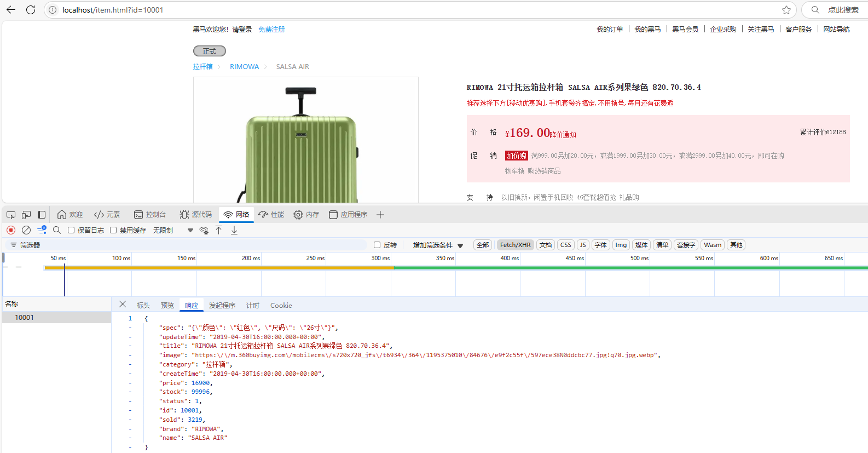Toggle the 字体 request filter
Viewport: 868px width, 453px height.
pyautogui.click(x=601, y=245)
